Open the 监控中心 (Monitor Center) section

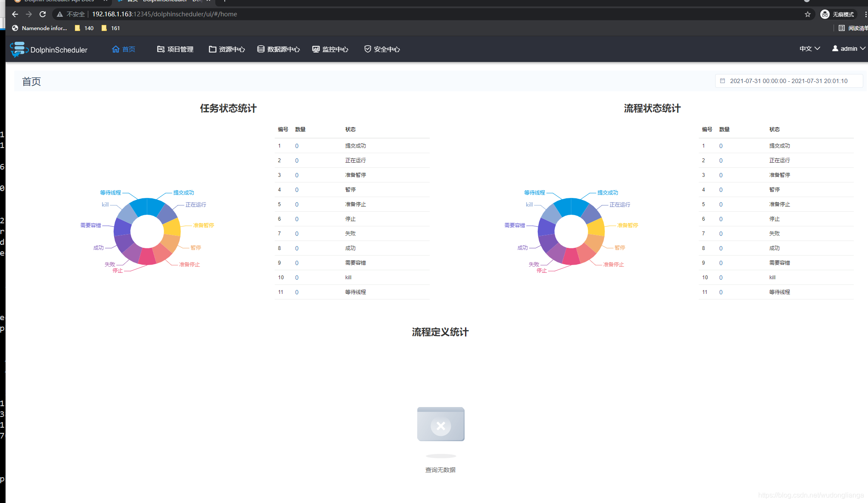pyautogui.click(x=335, y=49)
